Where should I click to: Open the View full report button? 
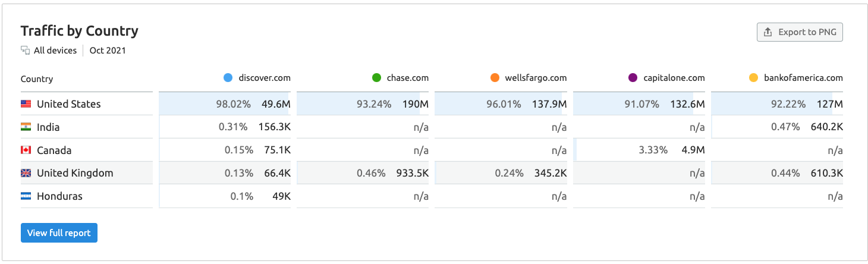(x=59, y=233)
